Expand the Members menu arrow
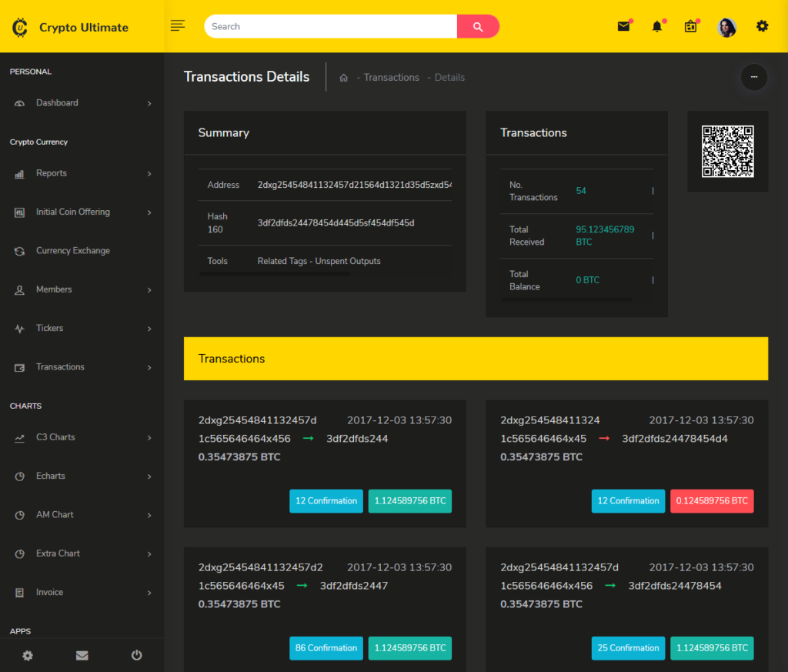The image size is (788, 672). click(x=151, y=289)
